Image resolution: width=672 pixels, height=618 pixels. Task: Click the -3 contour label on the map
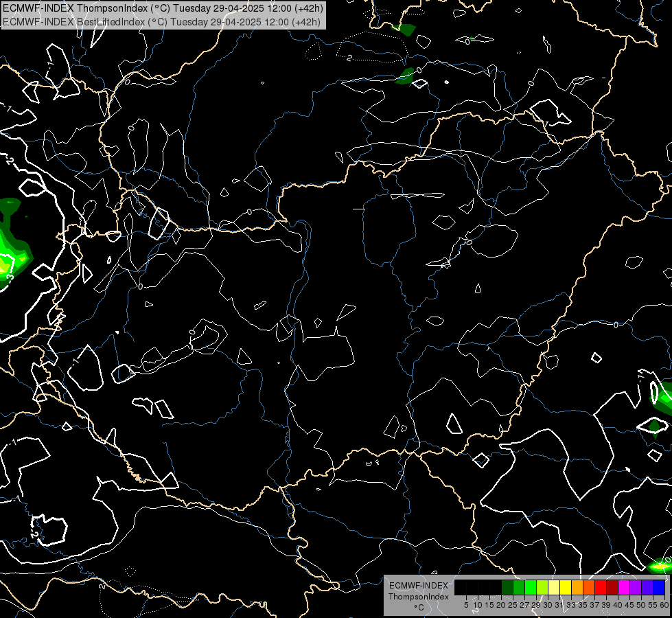click(10, 278)
